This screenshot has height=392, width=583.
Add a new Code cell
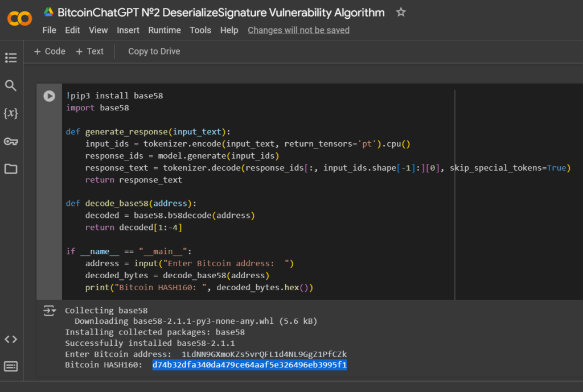tap(50, 51)
